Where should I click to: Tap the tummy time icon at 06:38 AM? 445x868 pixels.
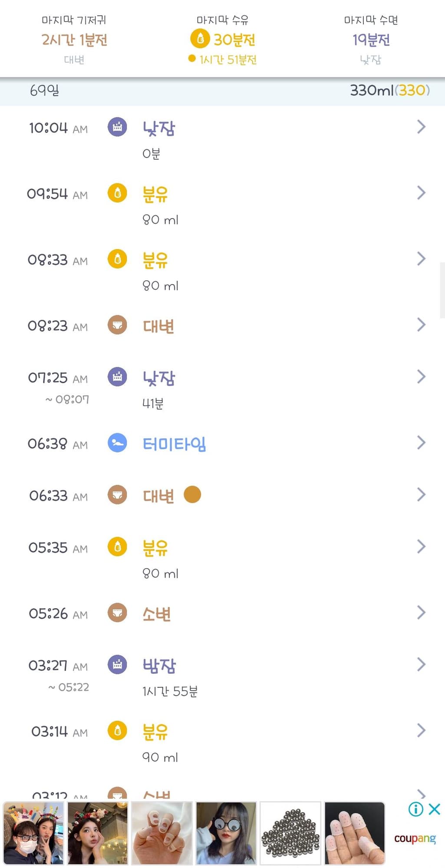117,443
